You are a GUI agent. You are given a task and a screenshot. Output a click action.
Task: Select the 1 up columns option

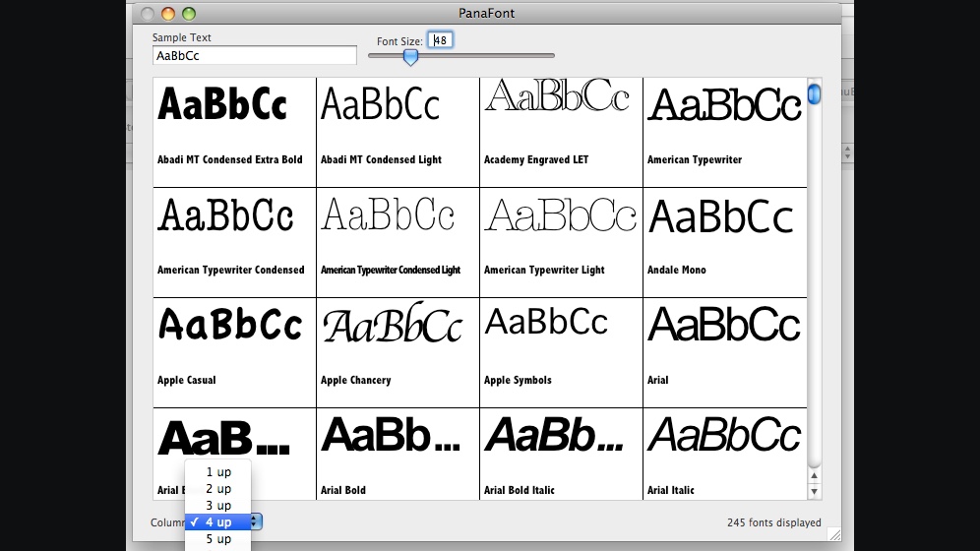click(x=218, y=472)
